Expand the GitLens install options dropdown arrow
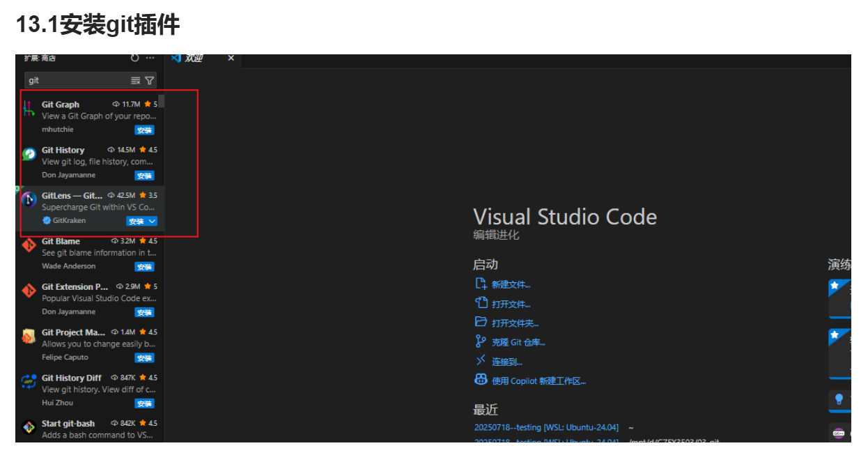The width and height of the screenshot is (868, 455). pos(153,222)
